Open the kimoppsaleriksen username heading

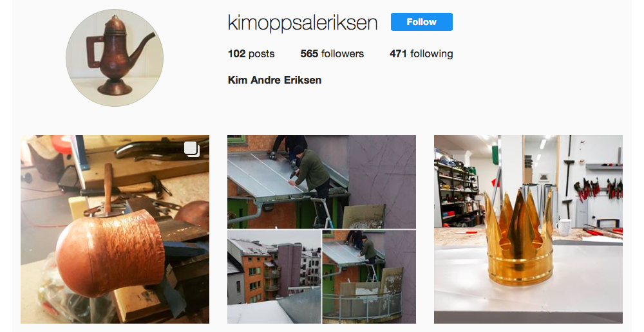302,23
